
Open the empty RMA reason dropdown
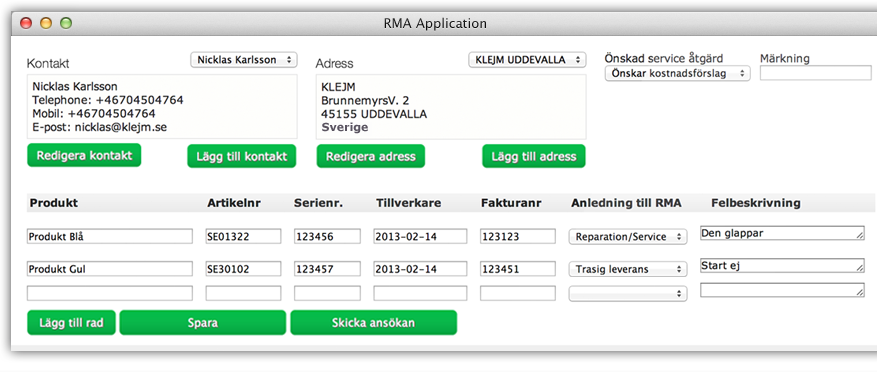tap(628, 293)
